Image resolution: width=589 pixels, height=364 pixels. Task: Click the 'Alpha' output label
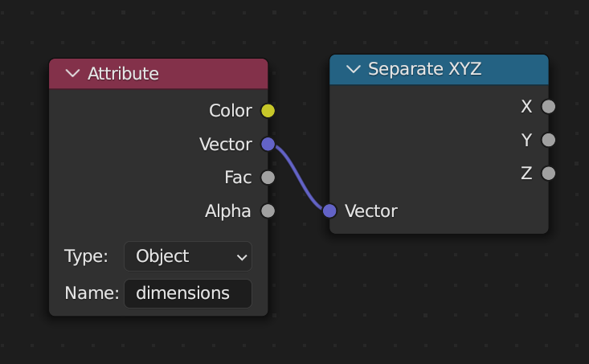coord(227,211)
